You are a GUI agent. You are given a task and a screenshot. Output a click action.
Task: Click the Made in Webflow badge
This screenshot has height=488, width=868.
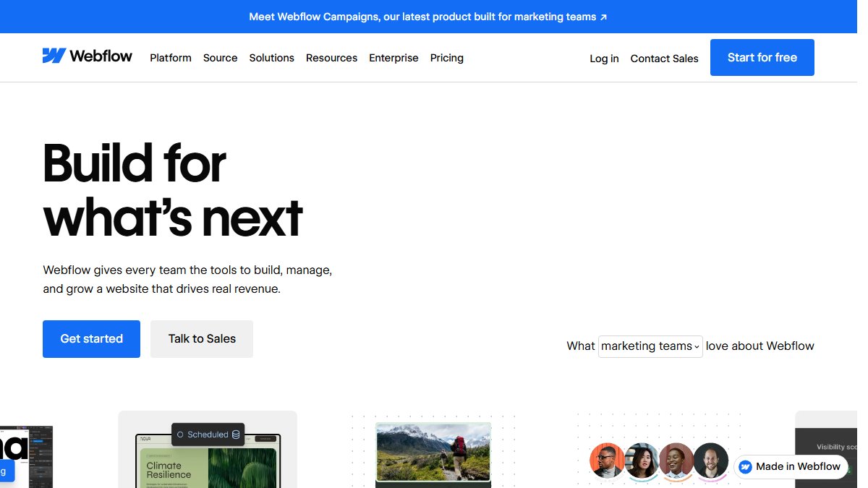[791, 467]
